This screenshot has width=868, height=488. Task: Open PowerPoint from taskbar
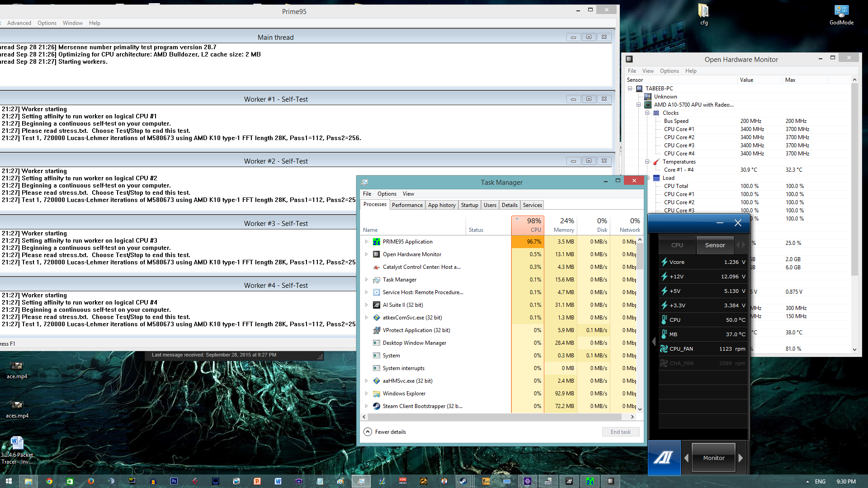click(257, 481)
